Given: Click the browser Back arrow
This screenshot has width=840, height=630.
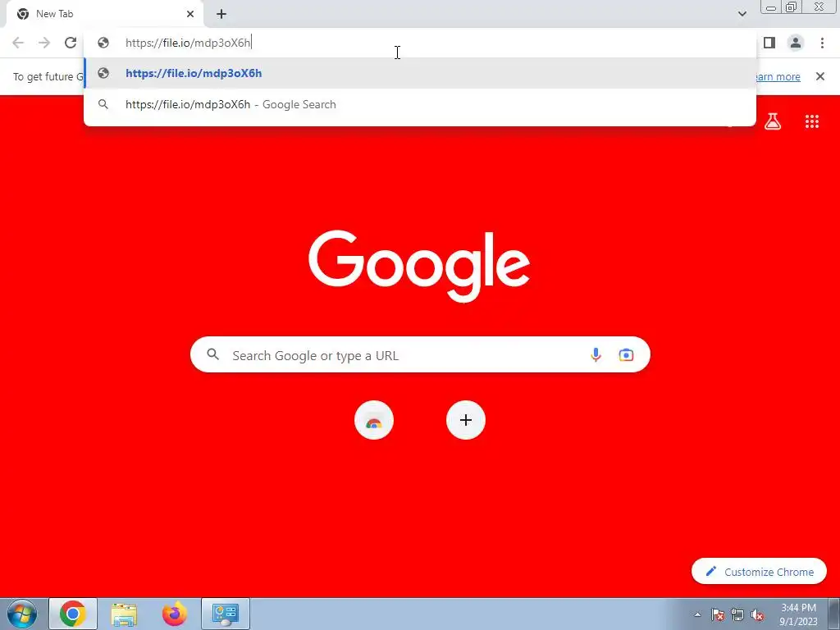Looking at the screenshot, I should point(18,43).
